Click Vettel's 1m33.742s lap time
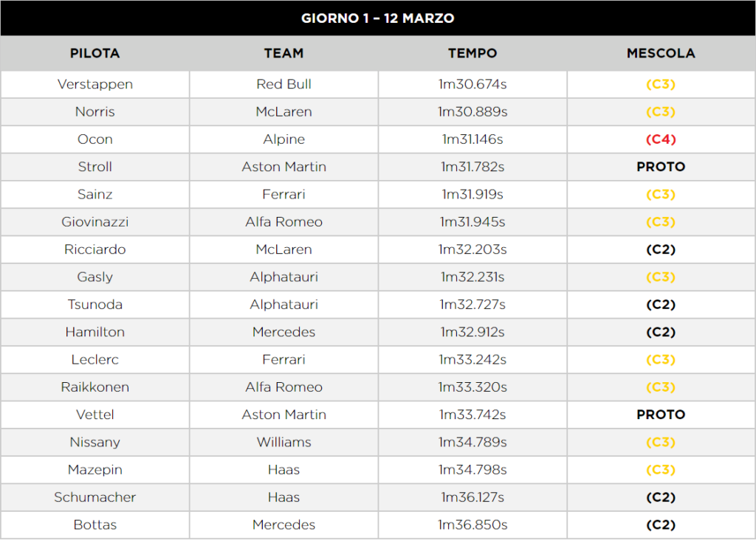The width and height of the screenshot is (756, 540). [472, 415]
